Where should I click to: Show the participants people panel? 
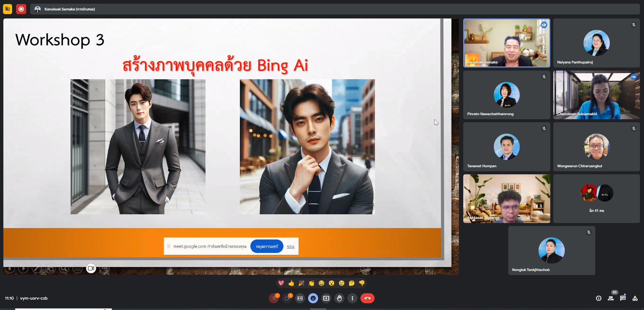click(611, 298)
